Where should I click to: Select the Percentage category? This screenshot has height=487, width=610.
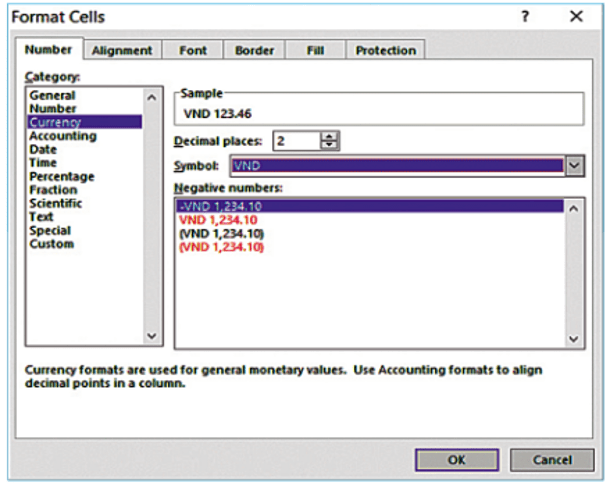pos(62,176)
